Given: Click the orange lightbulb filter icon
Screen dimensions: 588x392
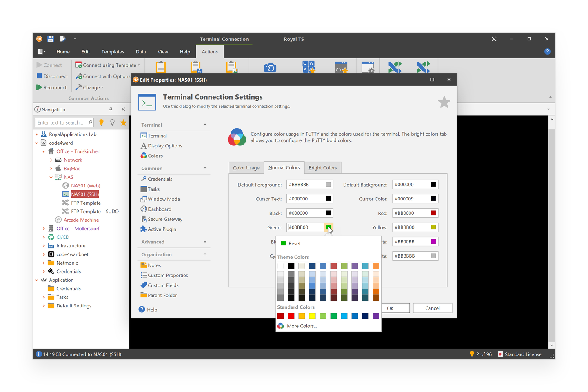Looking at the screenshot, I should point(102,122).
